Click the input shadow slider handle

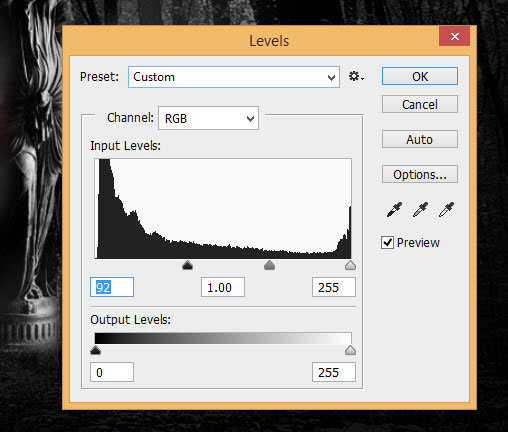coord(188,265)
